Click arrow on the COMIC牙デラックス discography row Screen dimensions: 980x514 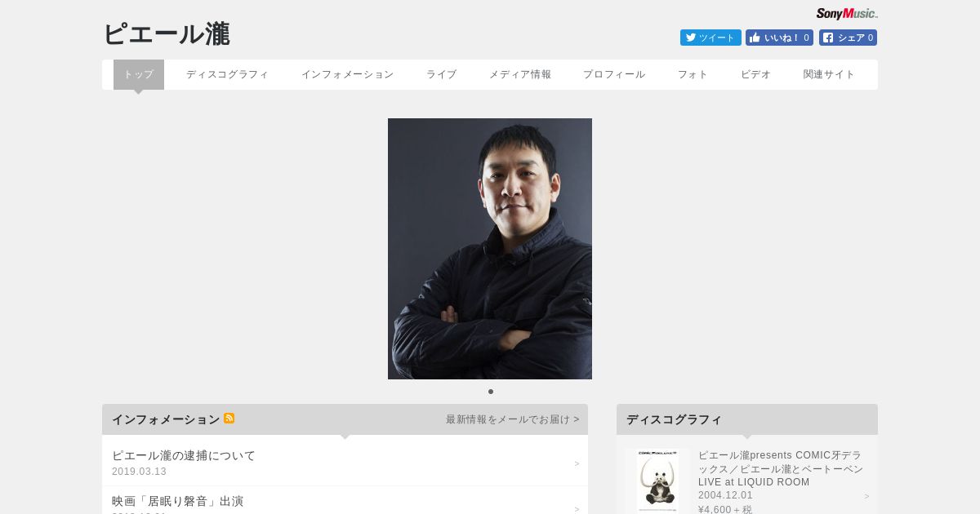(x=866, y=496)
